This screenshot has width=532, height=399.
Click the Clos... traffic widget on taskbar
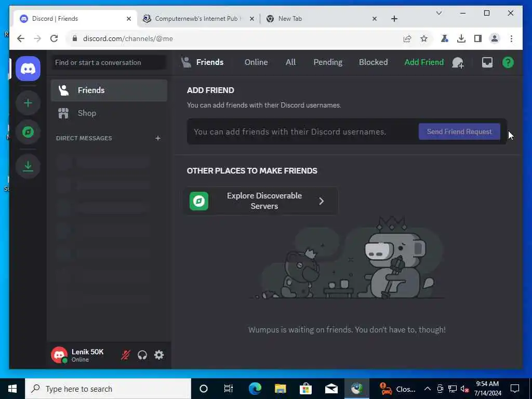397,389
